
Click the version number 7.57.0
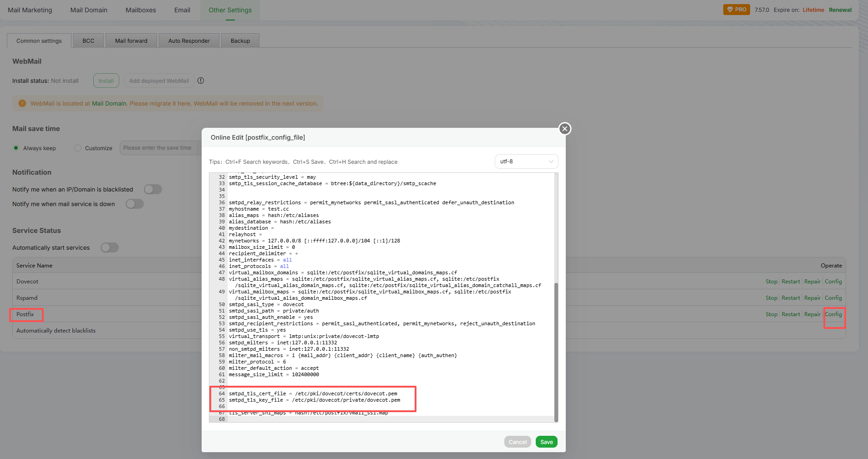tap(762, 10)
